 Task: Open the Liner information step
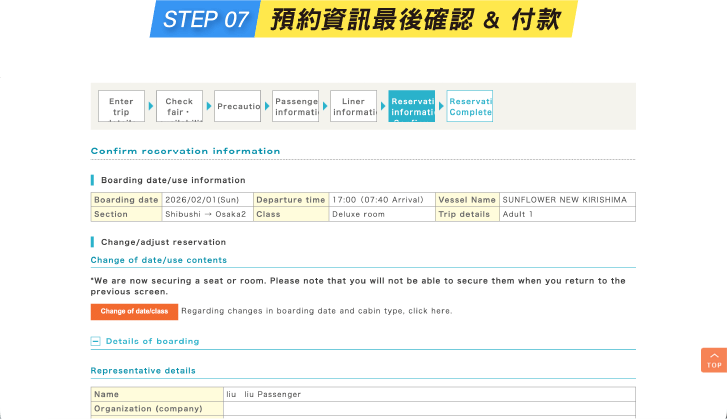pyautogui.click(x=353, y=106)
